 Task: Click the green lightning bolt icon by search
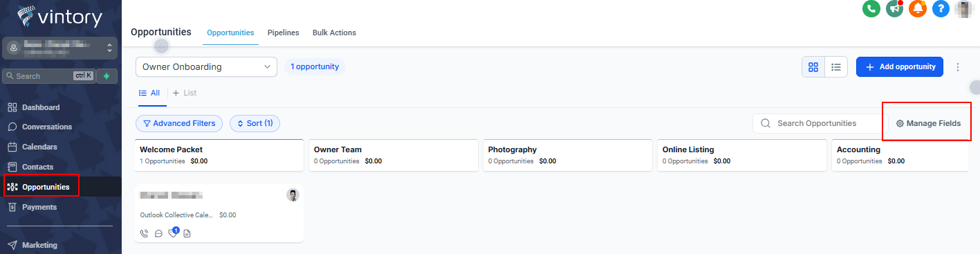click(107, 76)
